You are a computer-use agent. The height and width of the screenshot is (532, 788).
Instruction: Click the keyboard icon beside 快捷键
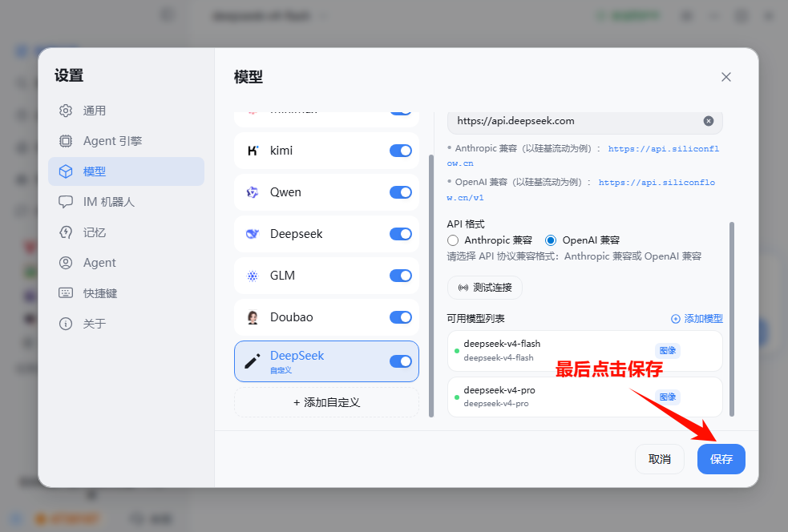pos(66,293)
